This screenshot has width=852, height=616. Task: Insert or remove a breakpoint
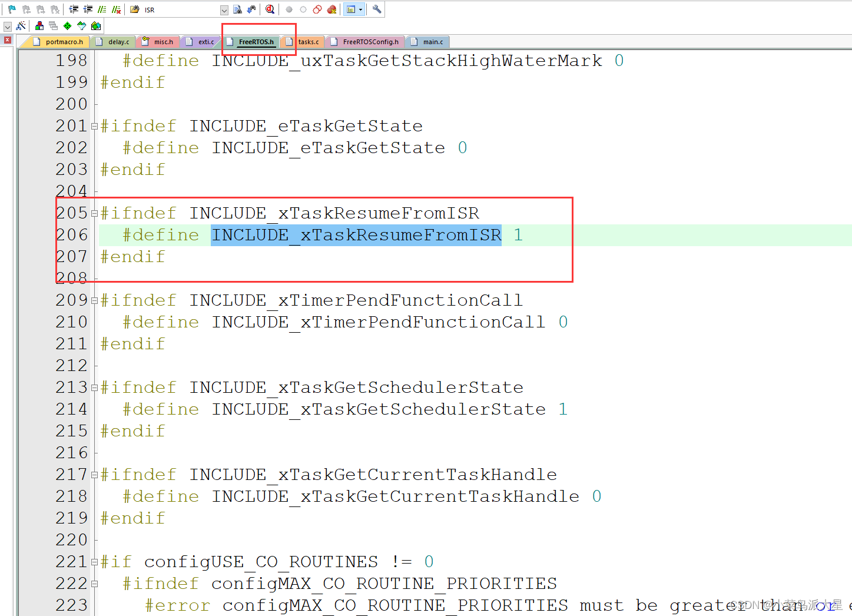click(x=289, y=9)
